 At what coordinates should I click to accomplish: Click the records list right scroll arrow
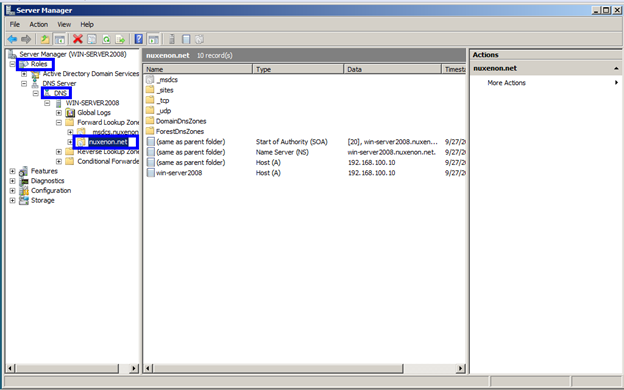[x=461, y=369]
